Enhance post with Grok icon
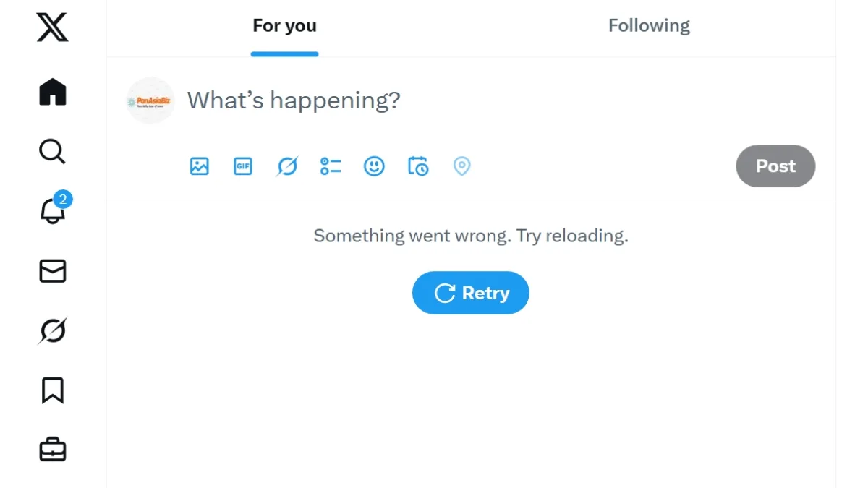The height and width of the screenshot is (488, 868). pos(287,166)
